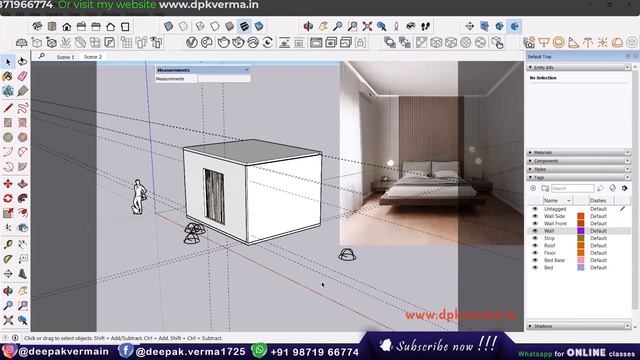This screenshot has width=640, height=360.
Task: Select the Floor tag row name
Action: [550, 253]
